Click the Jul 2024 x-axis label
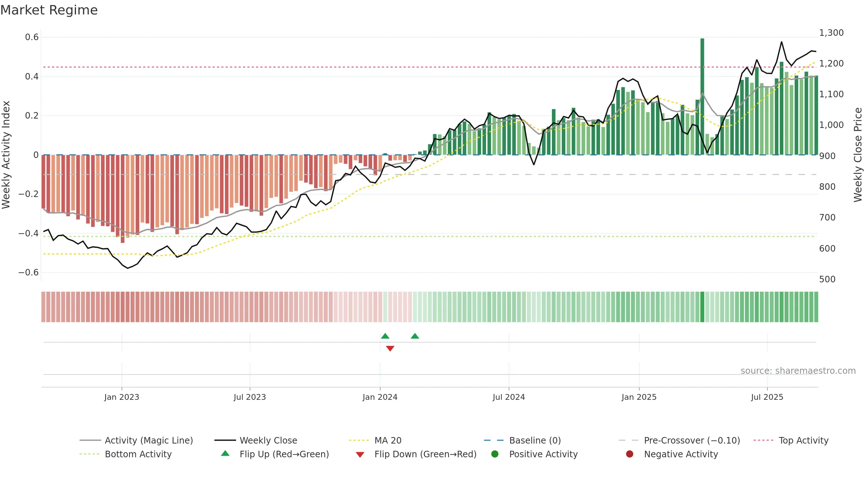 [x=509, y=397]
